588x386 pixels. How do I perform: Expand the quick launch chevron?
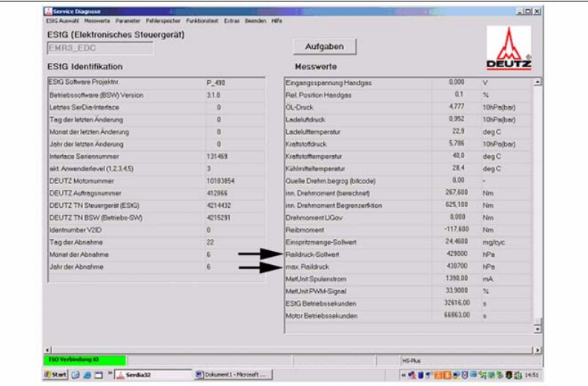pyautogui.click(x=110, y=373)
